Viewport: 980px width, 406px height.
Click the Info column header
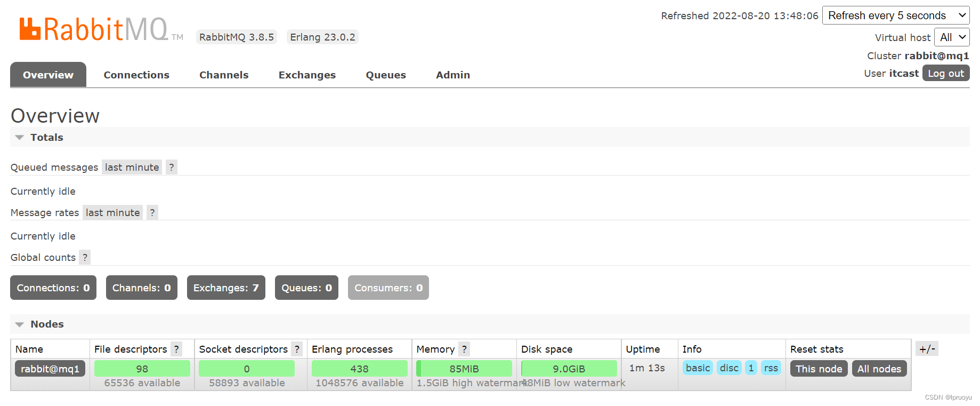(x=692, y=349)
